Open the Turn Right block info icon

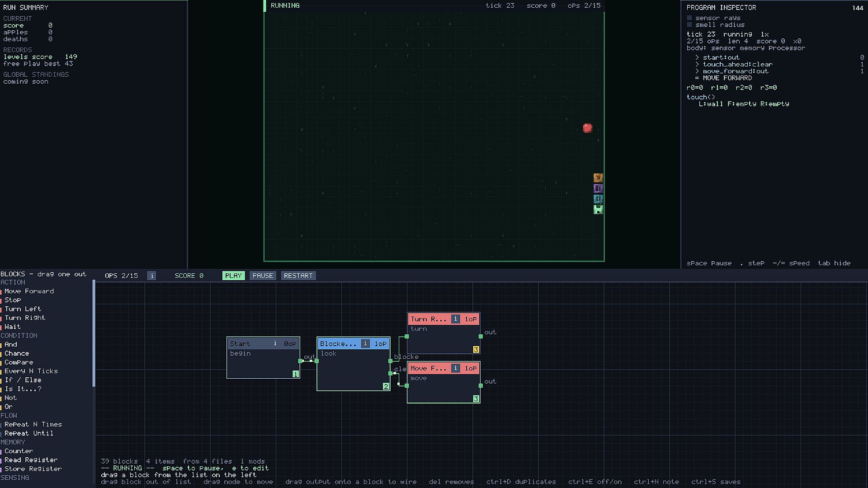point(455,319)
